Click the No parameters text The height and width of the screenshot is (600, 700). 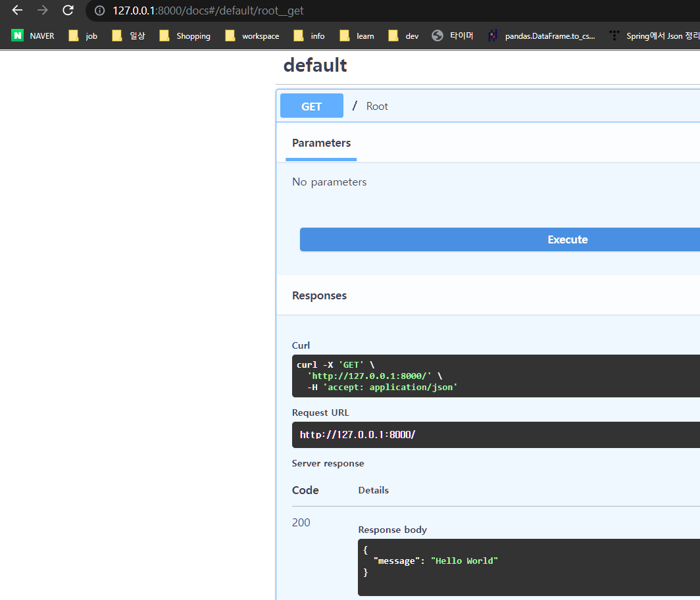pos(330,182)
